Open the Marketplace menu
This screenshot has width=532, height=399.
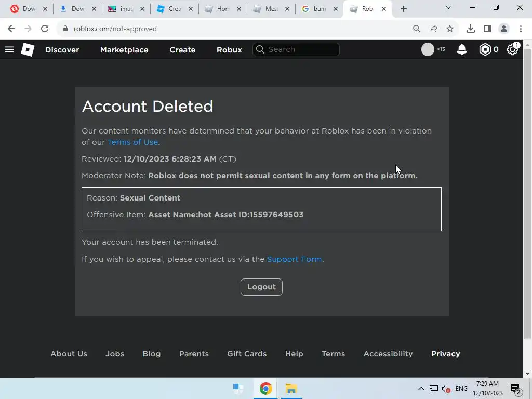click(x=124, y=50)
